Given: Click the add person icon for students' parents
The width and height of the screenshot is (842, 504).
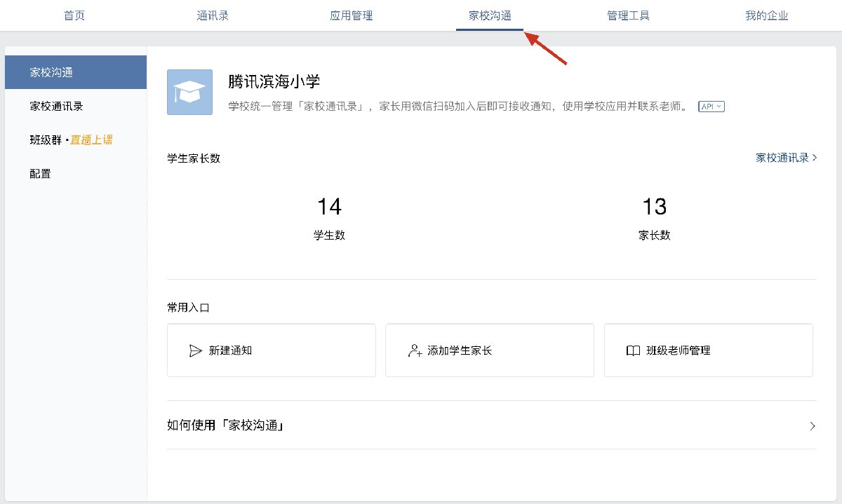Looking at the screenshot, I should 415,350.
